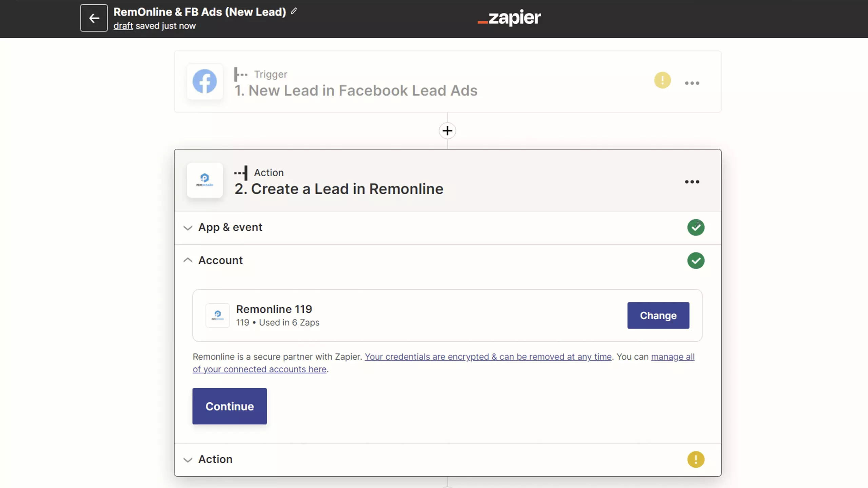This screenshot has height=488, width=868.
Task: Open the App & event section label
Action: click(x=230, y=227)
